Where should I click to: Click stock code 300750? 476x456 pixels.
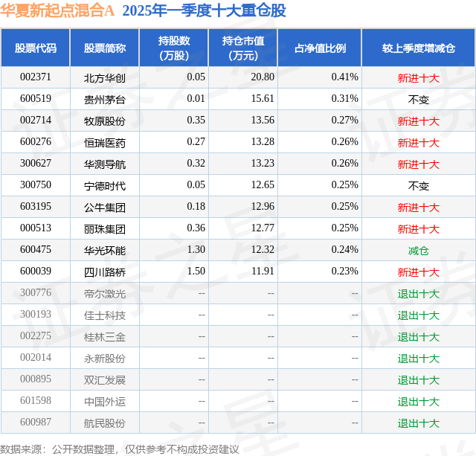pos(36,185)
